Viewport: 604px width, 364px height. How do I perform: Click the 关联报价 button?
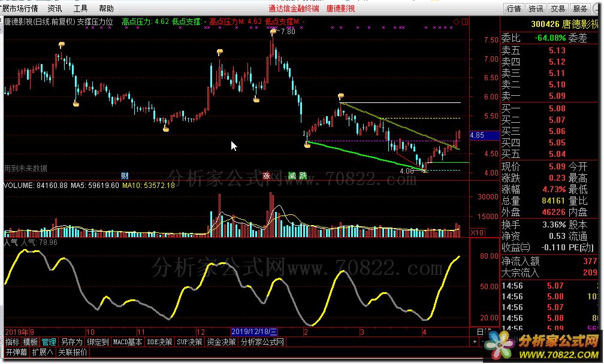coord(73,352)
